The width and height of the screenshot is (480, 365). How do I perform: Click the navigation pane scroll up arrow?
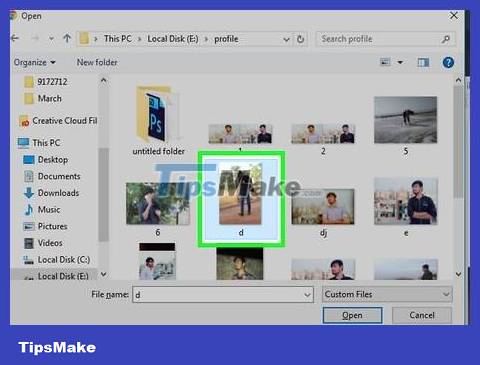[104, 80]
